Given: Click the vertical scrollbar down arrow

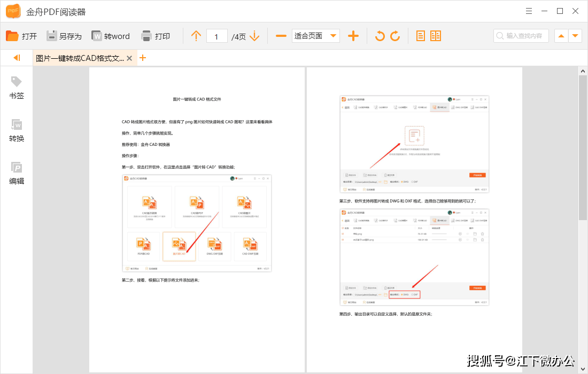Looking at the screenshot, I should 583,369.
